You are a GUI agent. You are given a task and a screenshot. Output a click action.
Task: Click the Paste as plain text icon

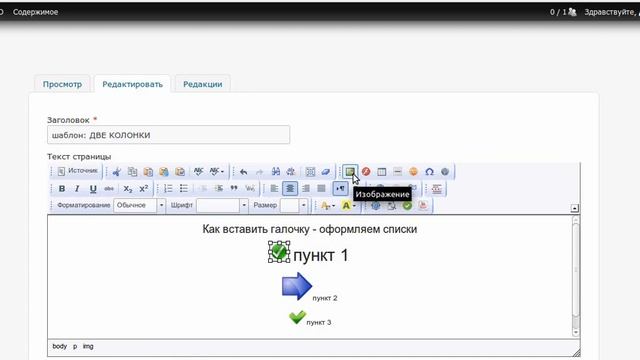(164, 172)
